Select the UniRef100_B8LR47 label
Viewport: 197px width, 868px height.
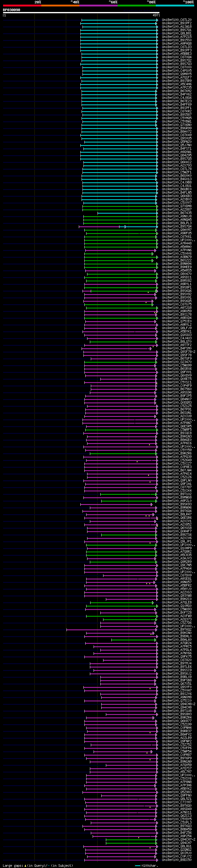click(x=177, y=514)
